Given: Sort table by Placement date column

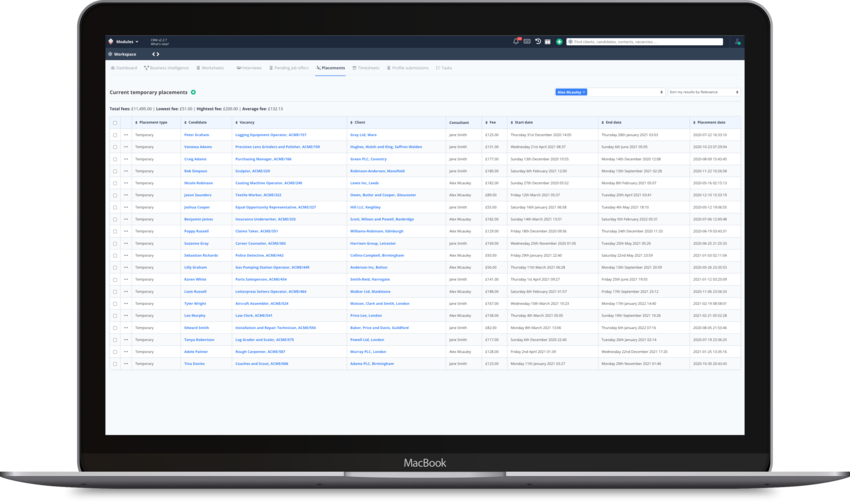Looking at the screenshot, I should [x=709, y=122].
